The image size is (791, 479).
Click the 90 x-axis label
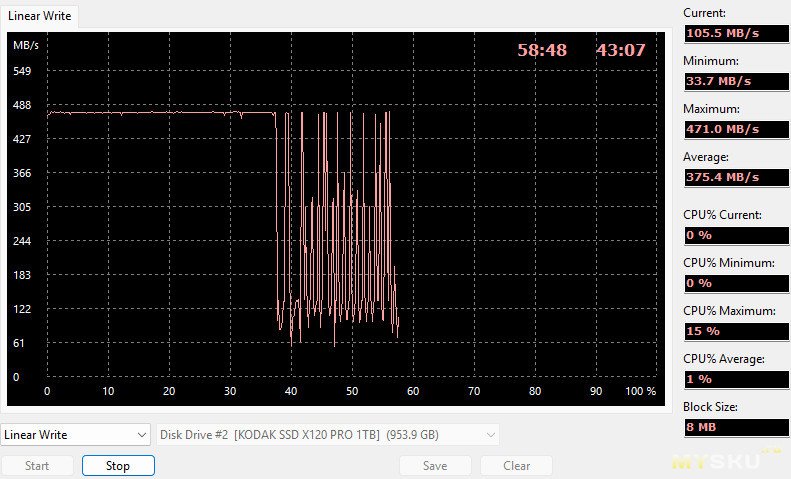[596, 391]
